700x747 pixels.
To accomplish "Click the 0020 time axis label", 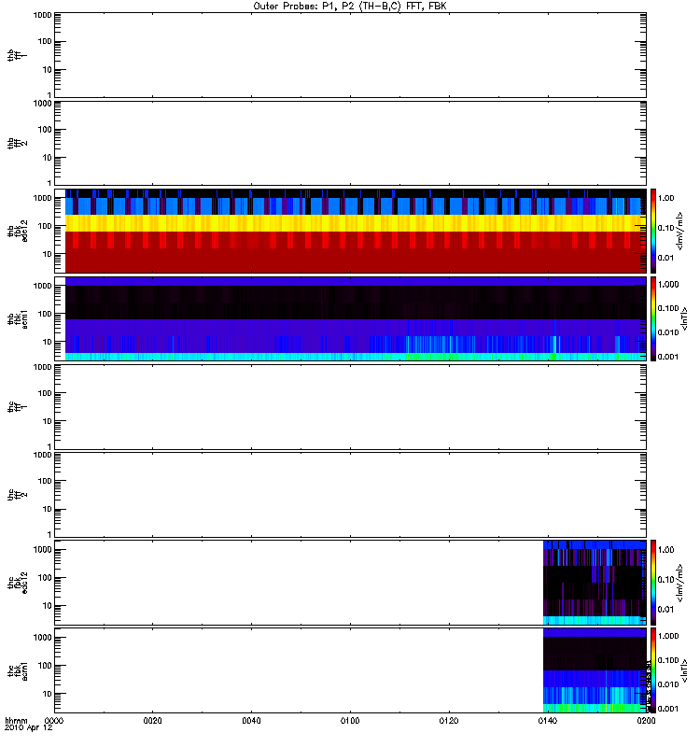I will click(152, 721).
